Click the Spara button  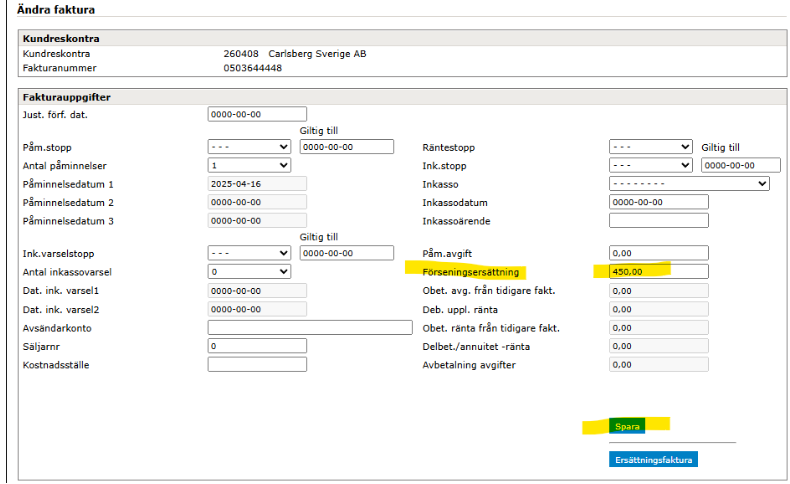pos(627,426)
